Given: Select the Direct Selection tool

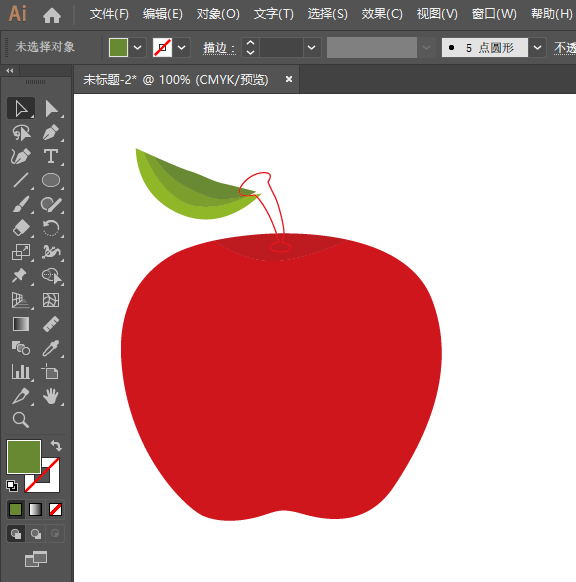Looking at the screenshot, I should pos(51,109).
